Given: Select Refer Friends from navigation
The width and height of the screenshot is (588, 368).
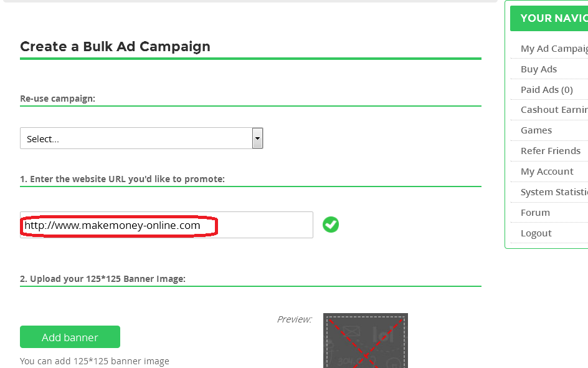Looking at the screenshot, I should 551,151.
